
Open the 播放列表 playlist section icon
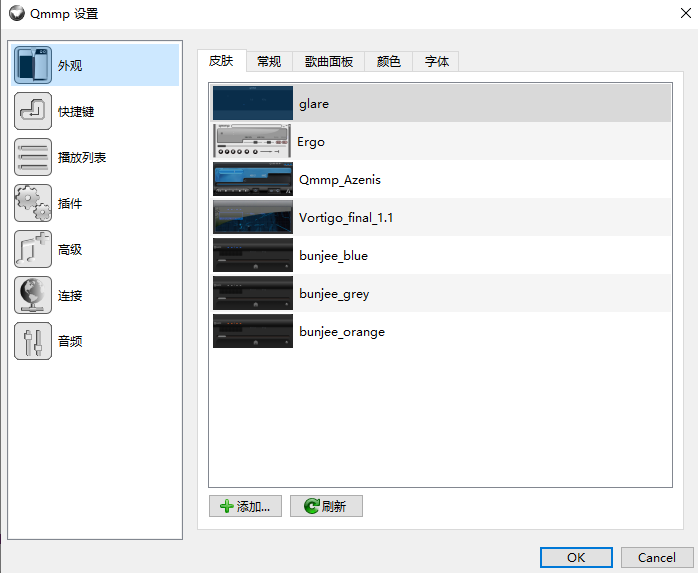tap(33, 157)
